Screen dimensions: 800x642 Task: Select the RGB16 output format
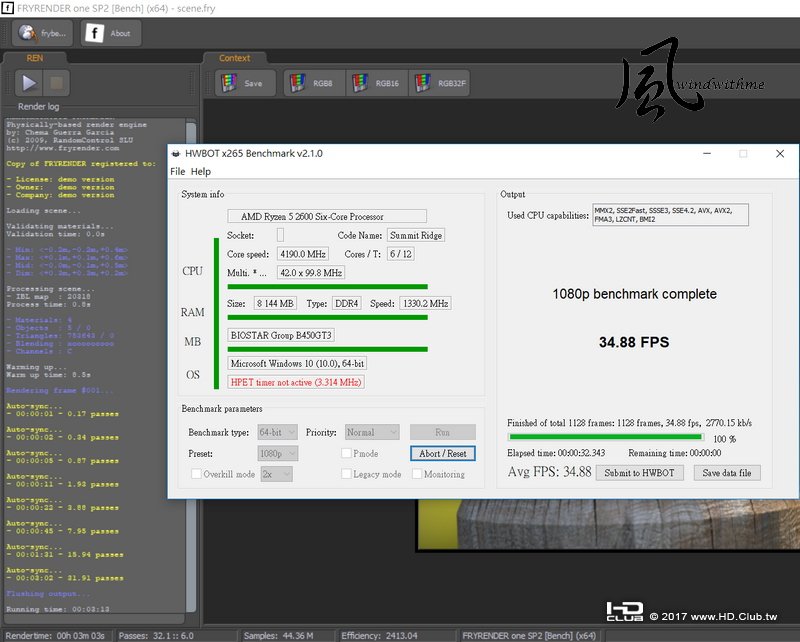coord(377,83)
